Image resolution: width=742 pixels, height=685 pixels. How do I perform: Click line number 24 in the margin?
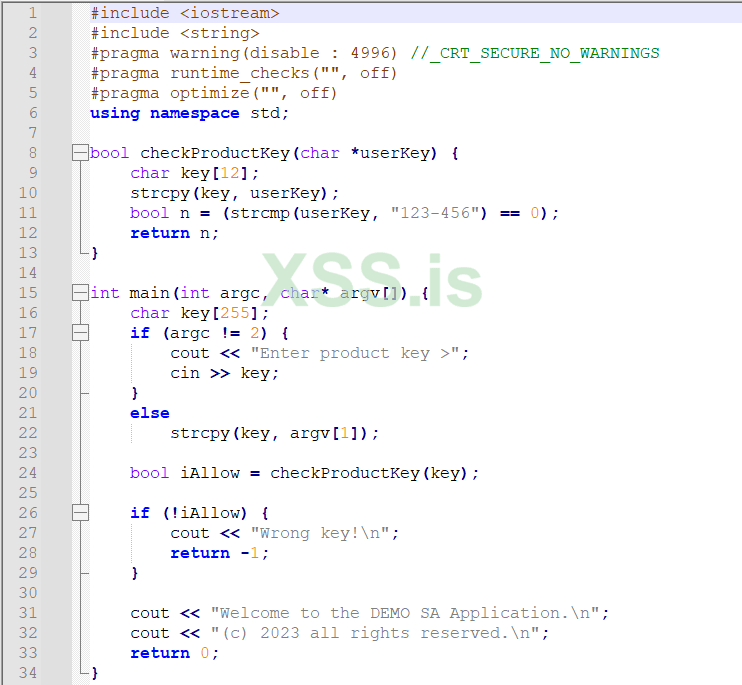click(x=28, y=473)
